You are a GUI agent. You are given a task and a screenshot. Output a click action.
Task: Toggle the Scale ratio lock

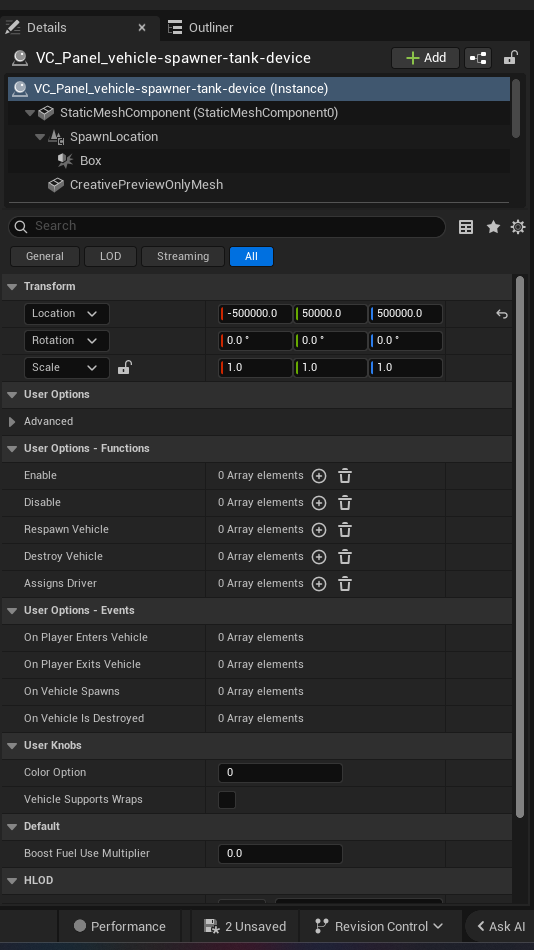tap(124, 367)
